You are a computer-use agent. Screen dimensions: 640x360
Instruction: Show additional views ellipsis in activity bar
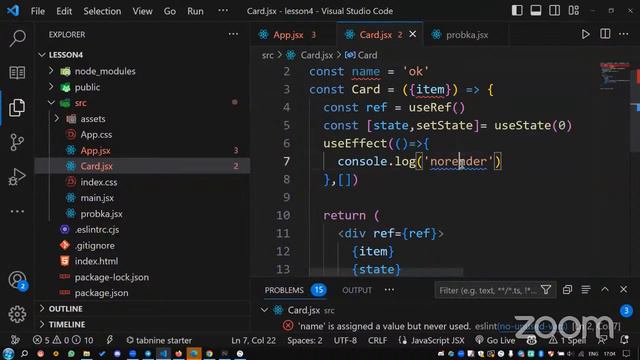point(17,211)
